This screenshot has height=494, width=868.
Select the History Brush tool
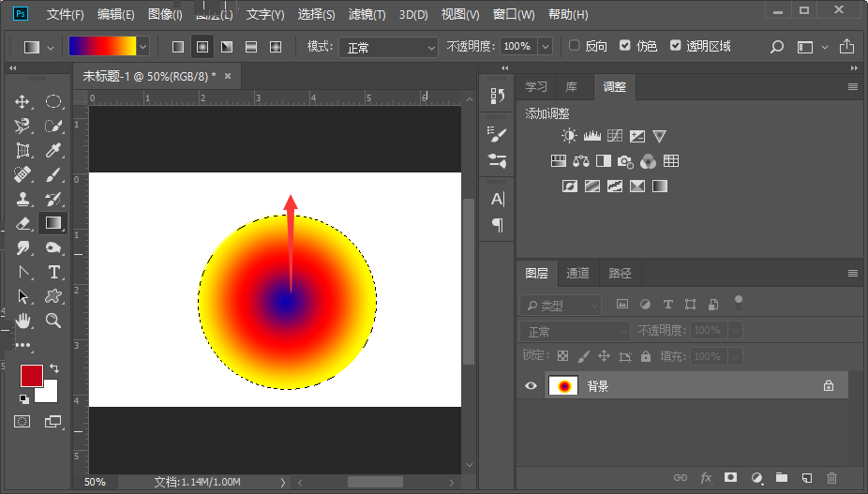[x=53, y=199]
